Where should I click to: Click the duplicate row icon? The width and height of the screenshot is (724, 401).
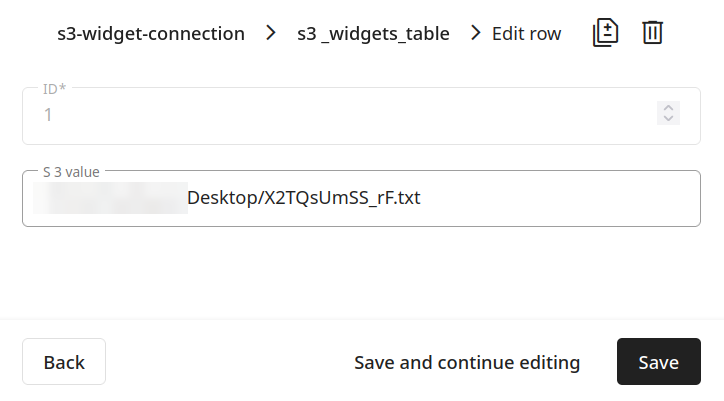tap(605, 33)
